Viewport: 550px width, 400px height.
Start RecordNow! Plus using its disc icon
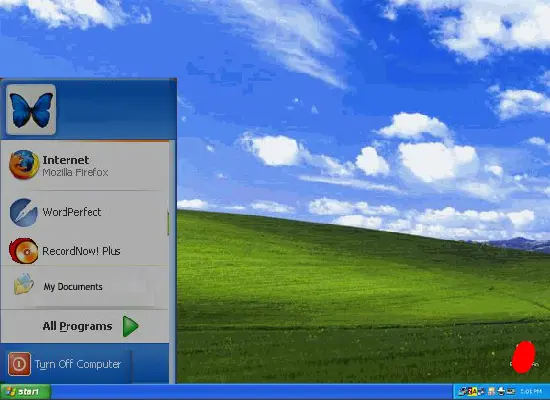point(24,251)
